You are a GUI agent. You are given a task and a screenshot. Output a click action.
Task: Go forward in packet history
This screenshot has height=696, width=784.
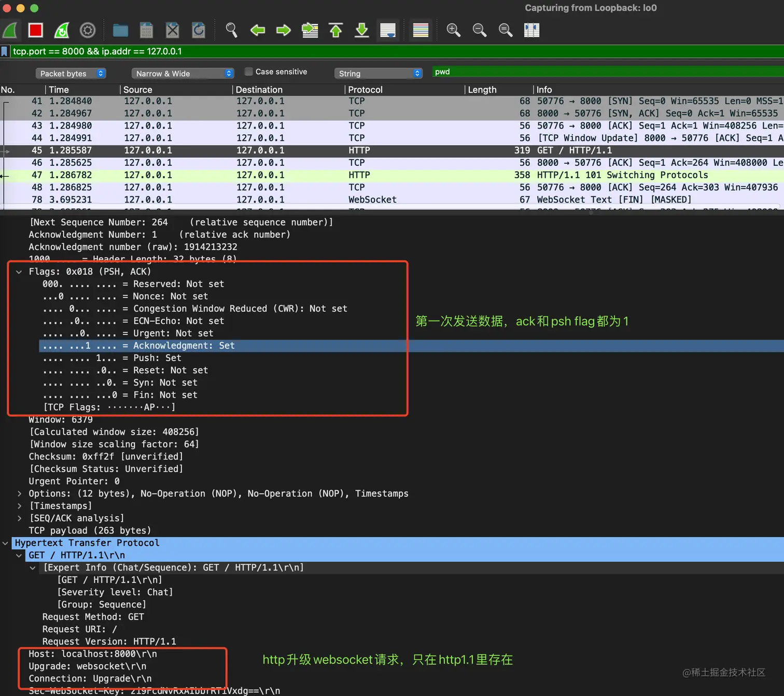[x=284, y=30]
